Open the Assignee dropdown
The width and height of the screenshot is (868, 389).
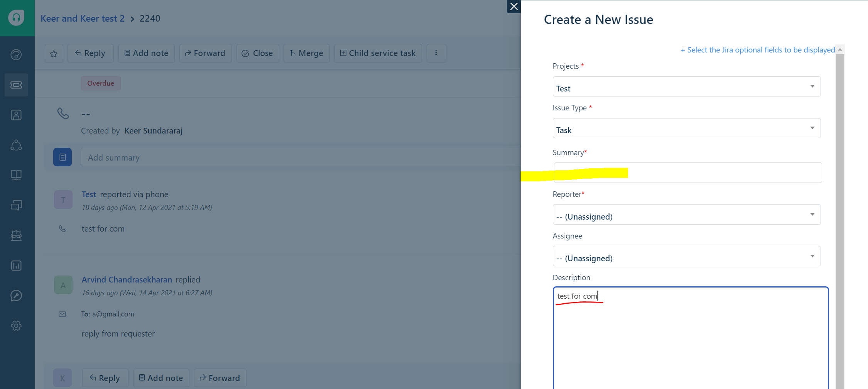point(687,256)
